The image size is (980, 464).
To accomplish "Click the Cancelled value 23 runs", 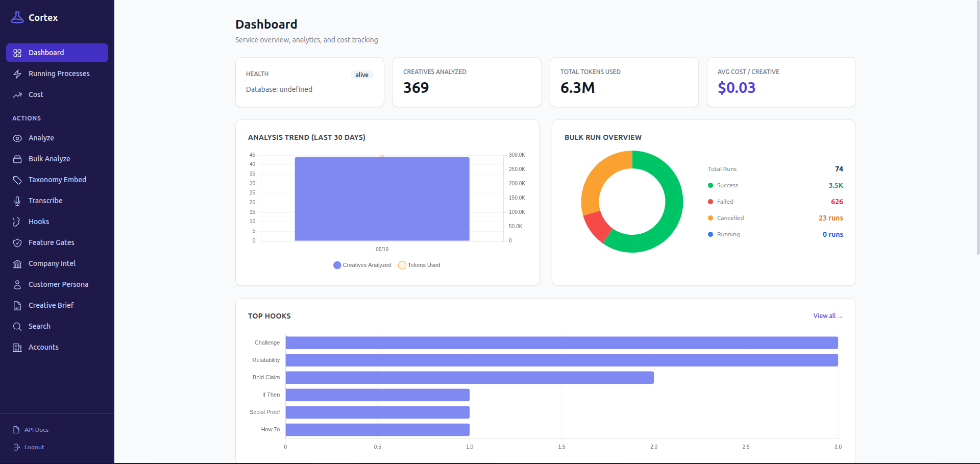I will (x=831, y=218).
